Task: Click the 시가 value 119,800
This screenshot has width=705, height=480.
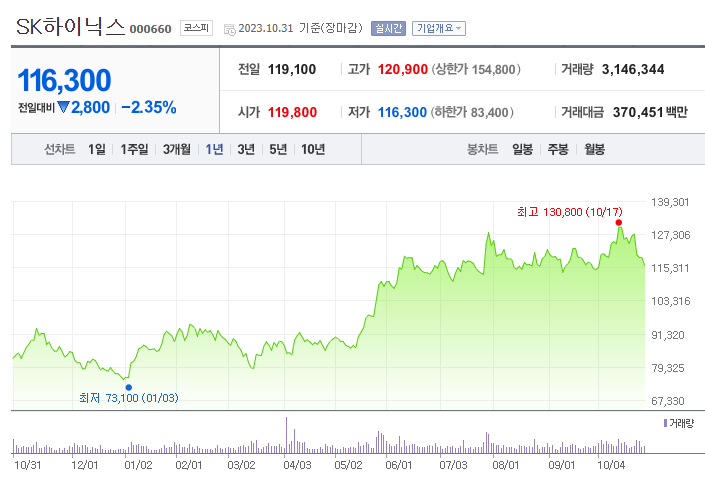Action: coord(292,112)
